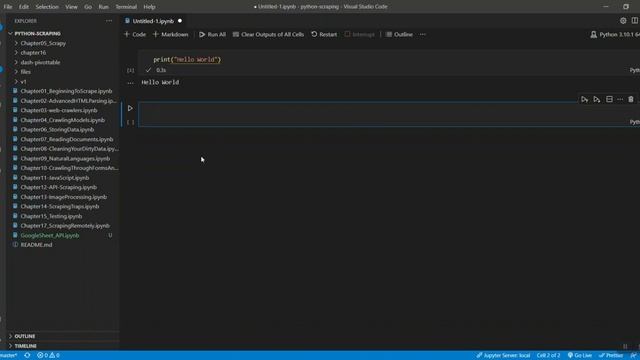Open Chapter04_CrawlingModels.ipynb
Image resolution: width=640 pixels, height=360 pixels.
pyautogui.click(x=62, y=120)
